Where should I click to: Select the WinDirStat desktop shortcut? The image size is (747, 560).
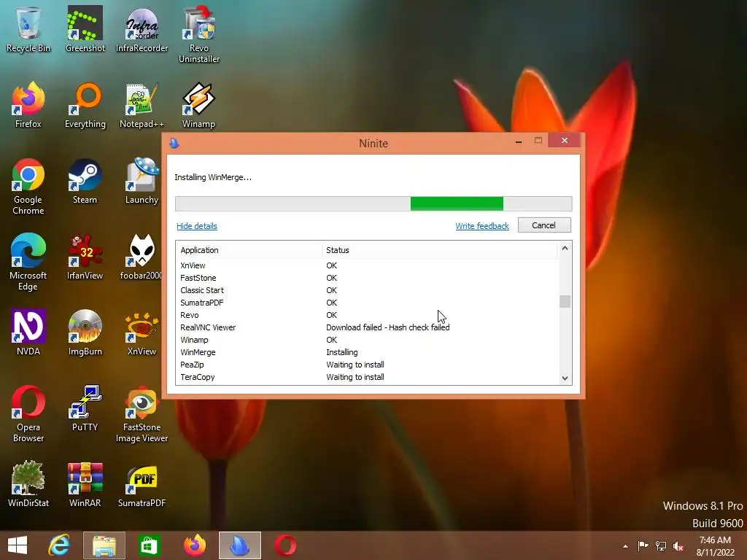(28, 484)
